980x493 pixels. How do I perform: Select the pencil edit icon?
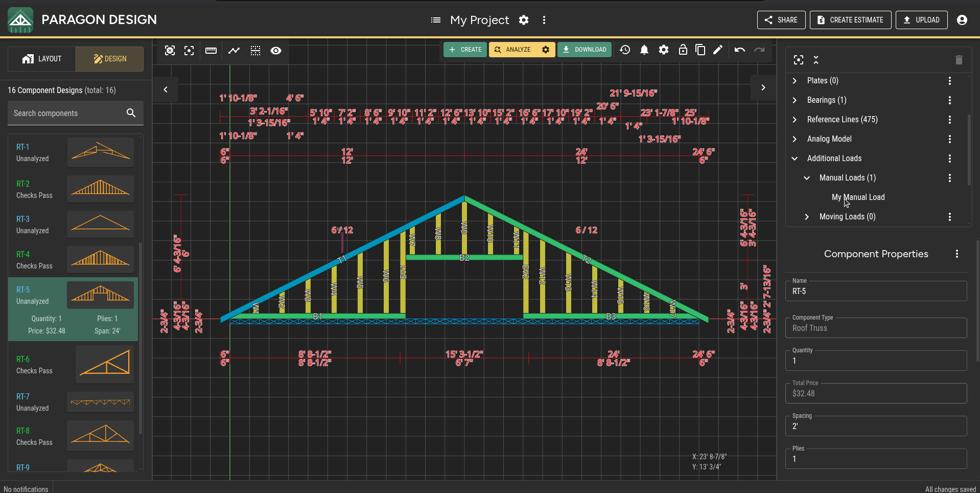click(x=718, y=50)
